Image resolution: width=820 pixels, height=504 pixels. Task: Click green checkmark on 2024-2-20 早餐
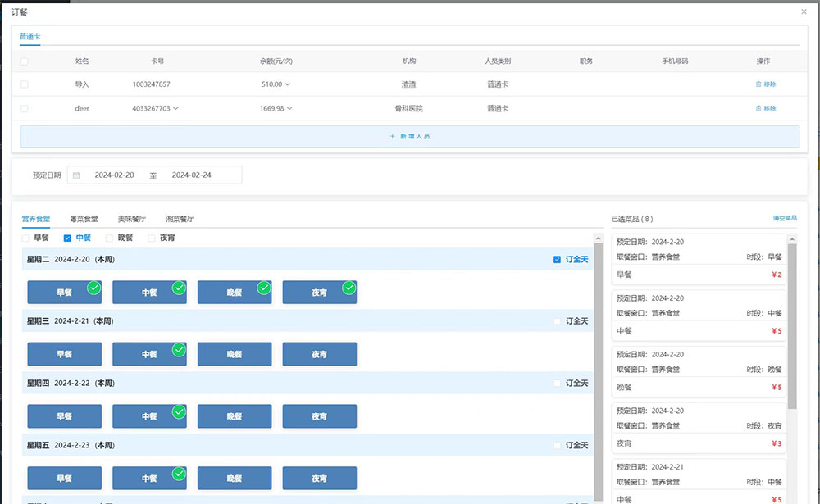pos(94,288)
